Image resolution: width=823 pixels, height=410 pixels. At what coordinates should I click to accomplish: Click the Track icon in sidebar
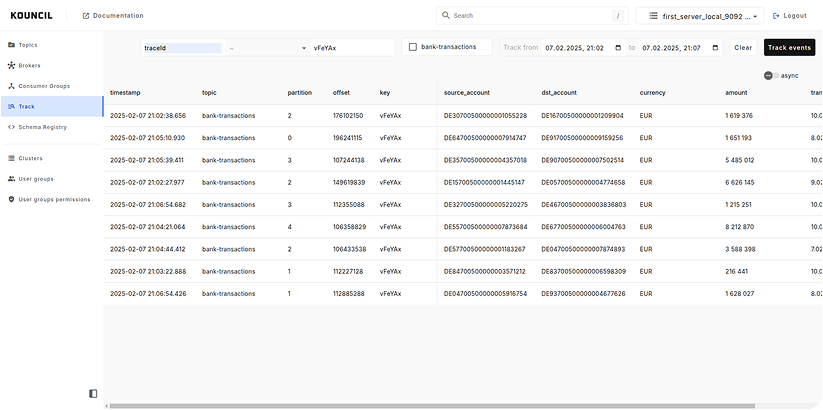tap(12, 107)
